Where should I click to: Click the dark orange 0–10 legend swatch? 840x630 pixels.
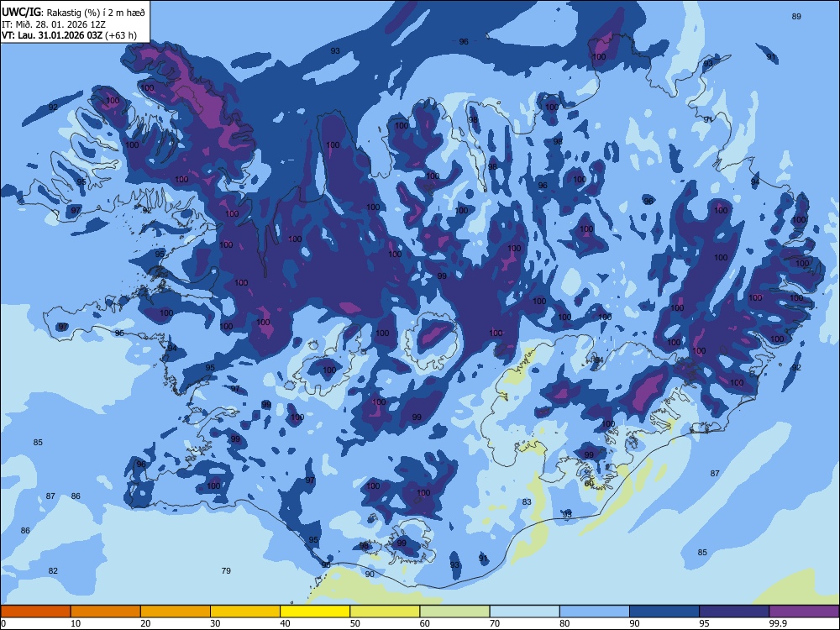pos(35,612)
